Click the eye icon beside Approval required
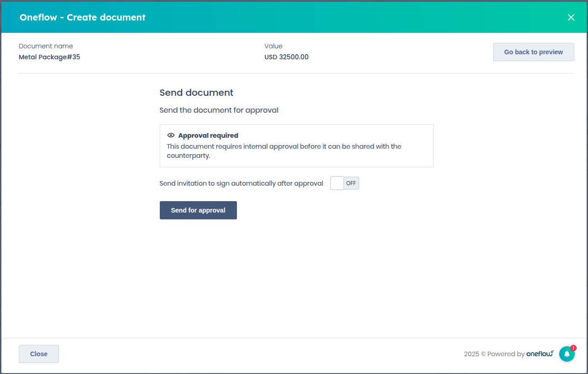588x374 pixels. click(171, 135)
